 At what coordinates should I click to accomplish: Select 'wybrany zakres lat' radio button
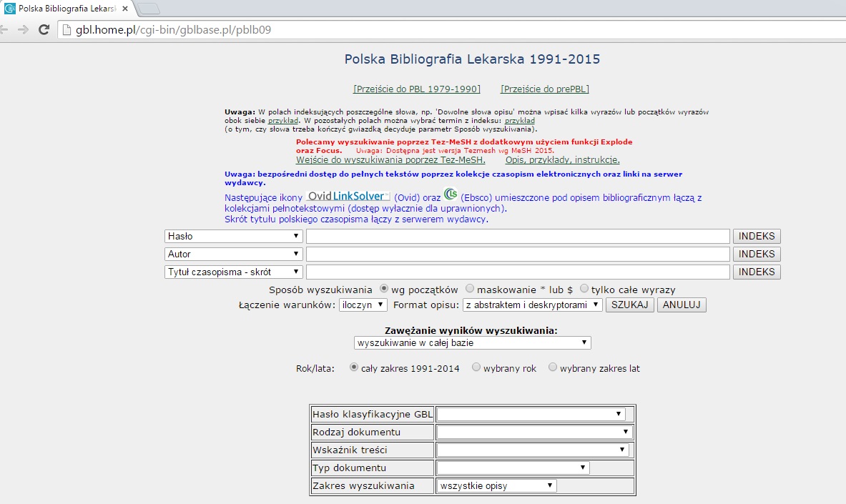553,367
